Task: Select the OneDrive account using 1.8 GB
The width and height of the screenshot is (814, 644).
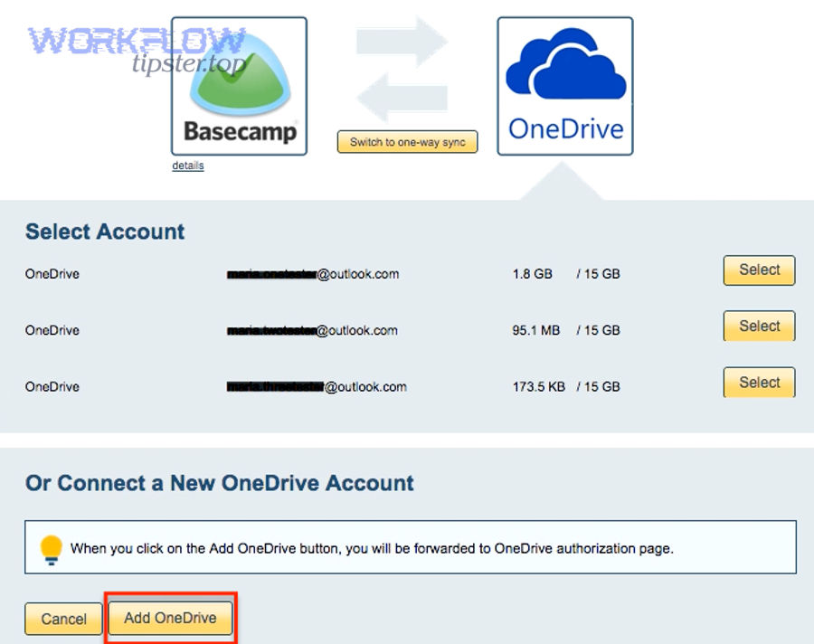Action: point(759,270)
